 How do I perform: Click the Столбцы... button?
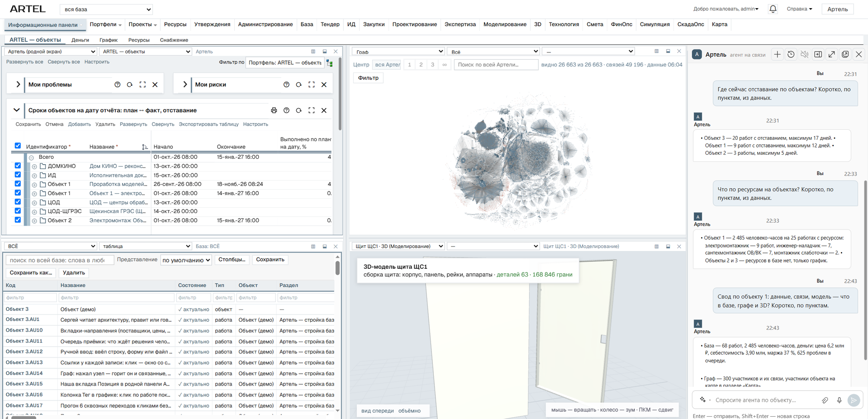(232, 260)
